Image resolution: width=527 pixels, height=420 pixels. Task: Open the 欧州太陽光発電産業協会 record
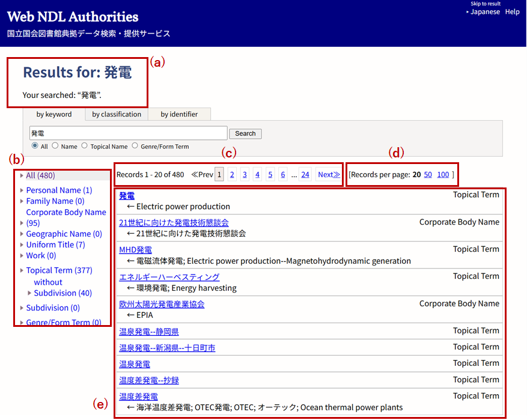click(x=162, y=305)
